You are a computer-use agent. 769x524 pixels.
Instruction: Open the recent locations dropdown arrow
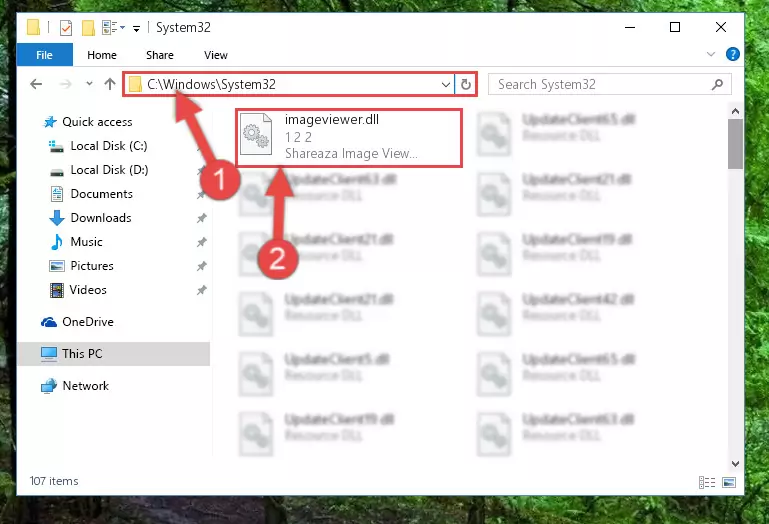89,84
